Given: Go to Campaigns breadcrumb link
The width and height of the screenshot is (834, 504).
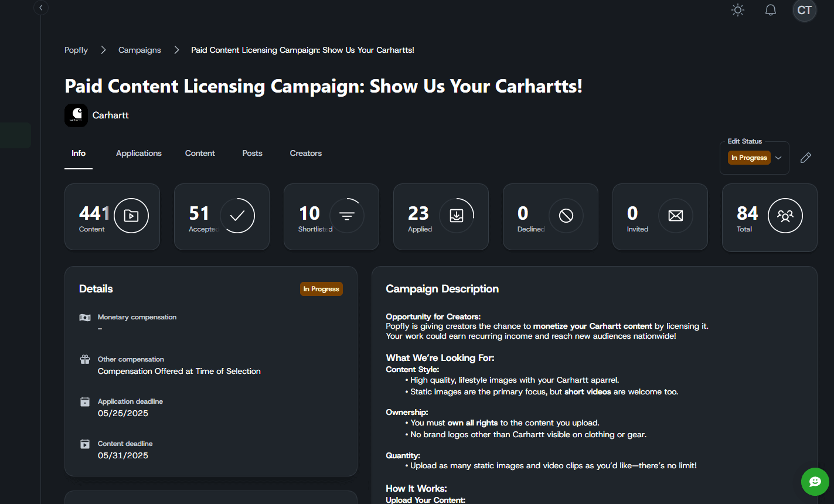Looking at the screenshot, I should tap(139, 50).
